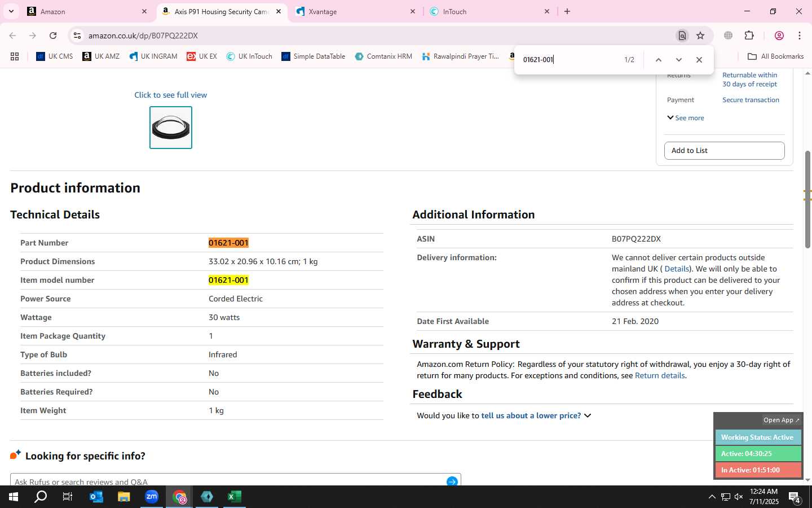Close the find-in-page bar

pyautogui.click(x=699, y=60)
